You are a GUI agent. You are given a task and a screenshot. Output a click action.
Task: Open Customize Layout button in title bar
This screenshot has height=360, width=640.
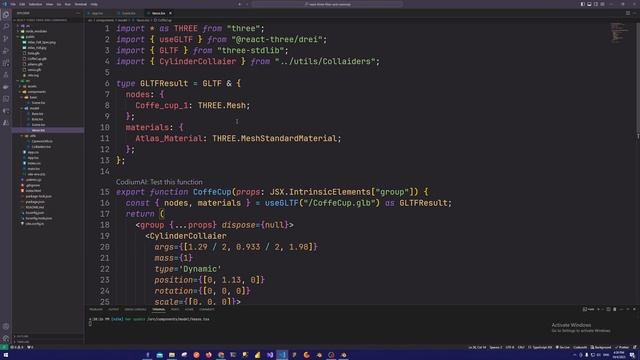point(602,4)
